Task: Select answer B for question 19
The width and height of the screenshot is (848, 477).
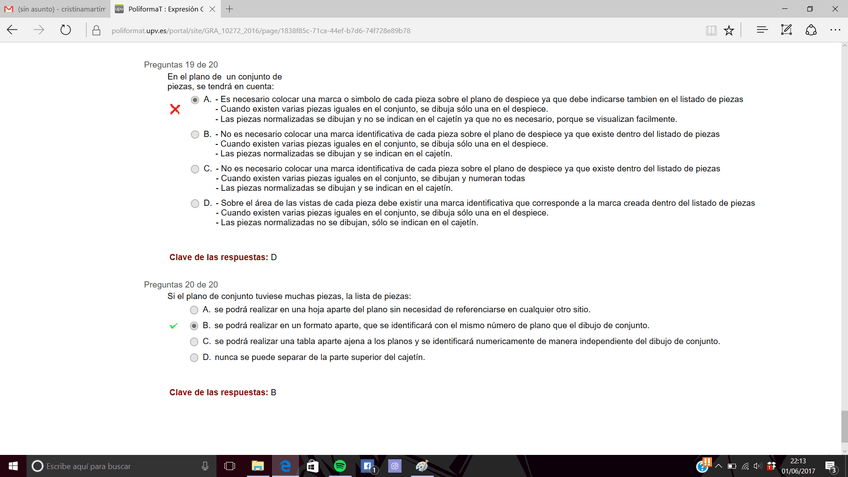Action: click(195, 134)
